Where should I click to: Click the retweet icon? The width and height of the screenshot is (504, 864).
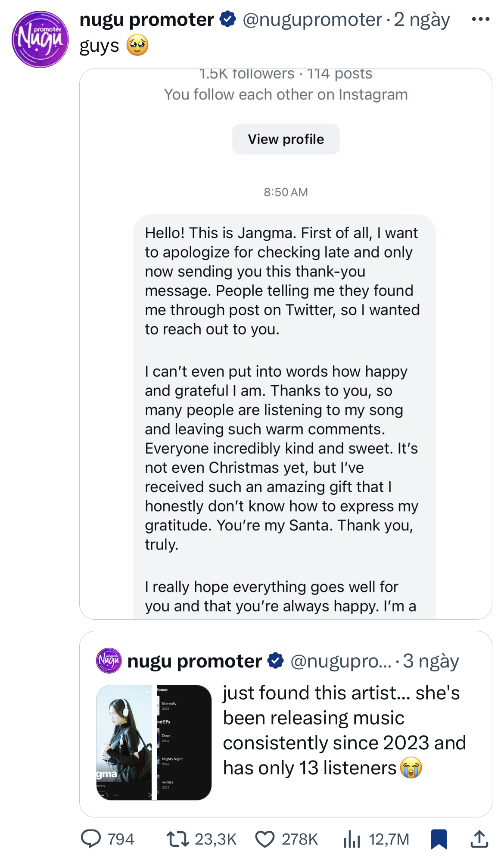tap(177, 839)
